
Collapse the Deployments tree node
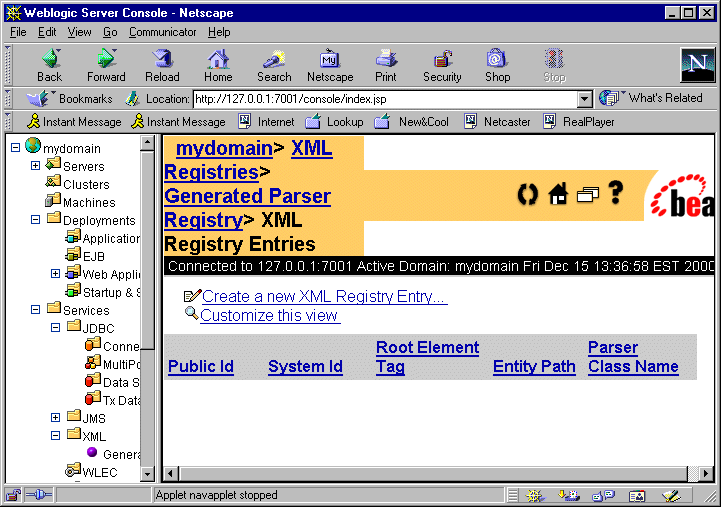pos(35,220)
